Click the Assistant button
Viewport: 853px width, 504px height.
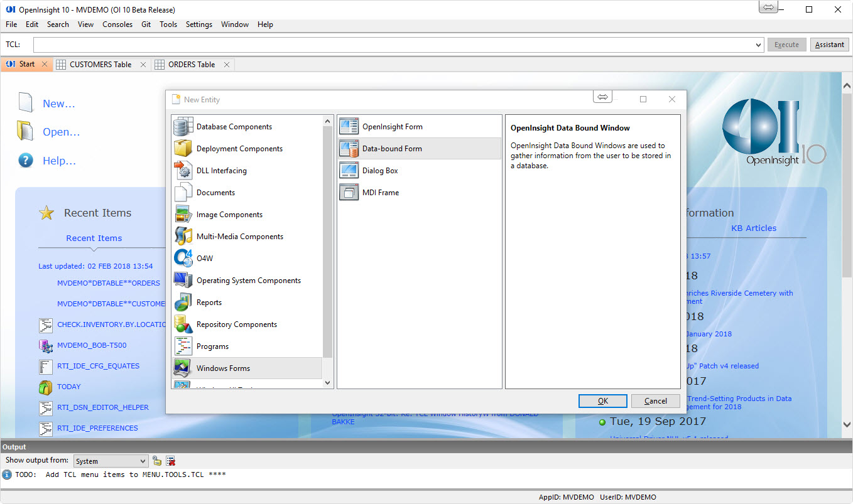tap(830, 45)
